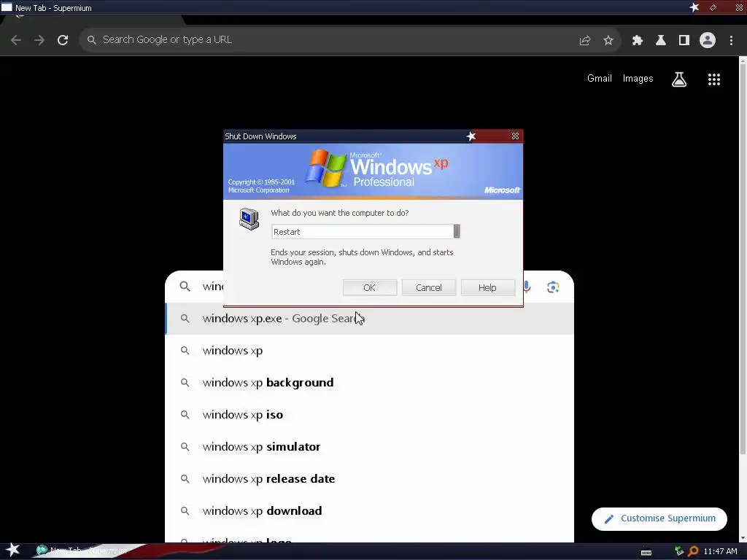Open the flask experiments icon in toolbar
The width and height of the screenshot is (747, 560).
pos(660,41)
